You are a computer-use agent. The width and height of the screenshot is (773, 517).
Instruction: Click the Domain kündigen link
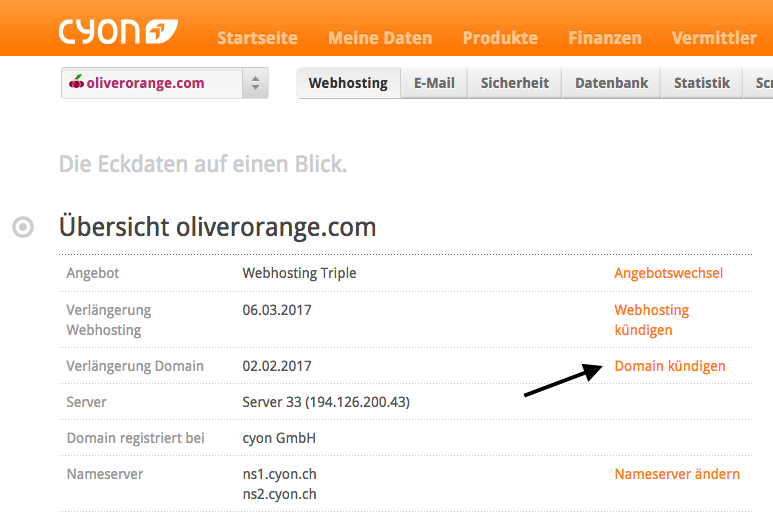670,366
